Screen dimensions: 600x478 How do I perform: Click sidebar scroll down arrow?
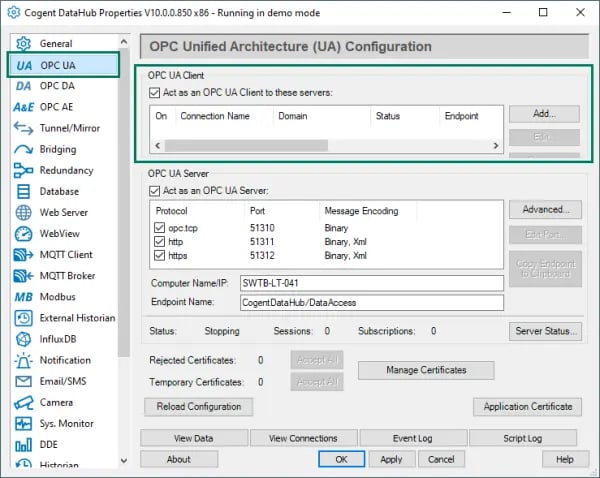(x=124, y=460)
